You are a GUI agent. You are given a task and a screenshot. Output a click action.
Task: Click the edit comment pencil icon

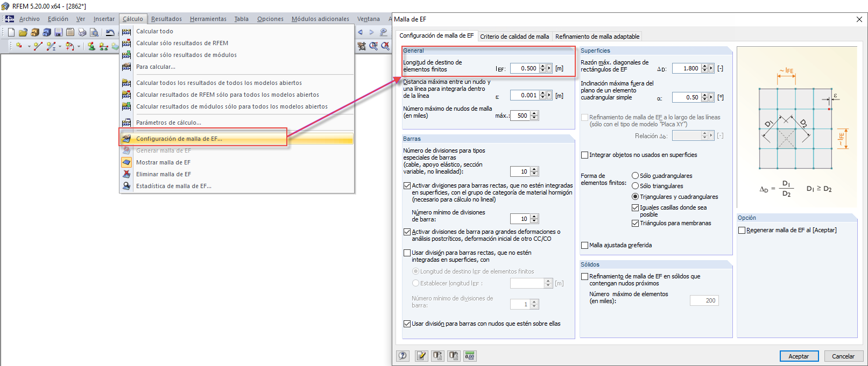(x=421, y=356)
